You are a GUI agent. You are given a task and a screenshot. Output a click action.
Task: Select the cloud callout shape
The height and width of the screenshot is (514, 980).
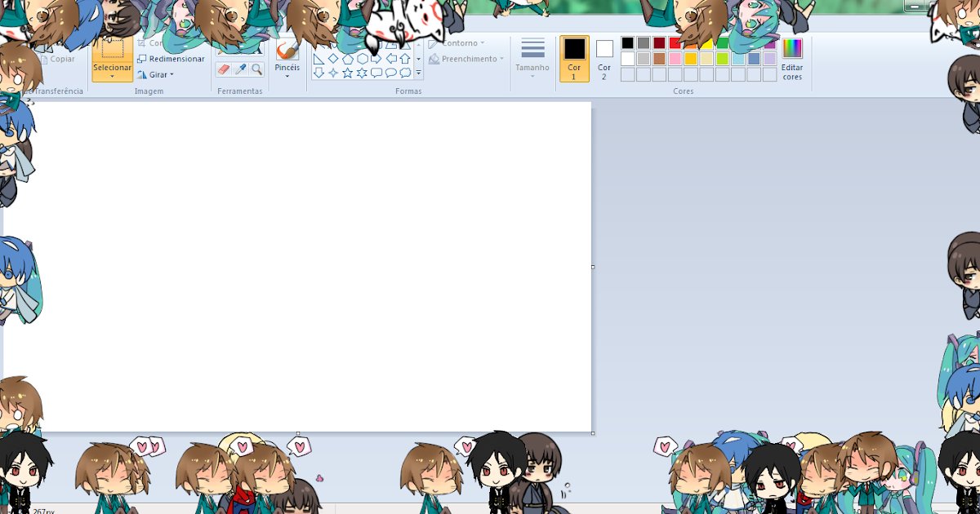(403, 73)
